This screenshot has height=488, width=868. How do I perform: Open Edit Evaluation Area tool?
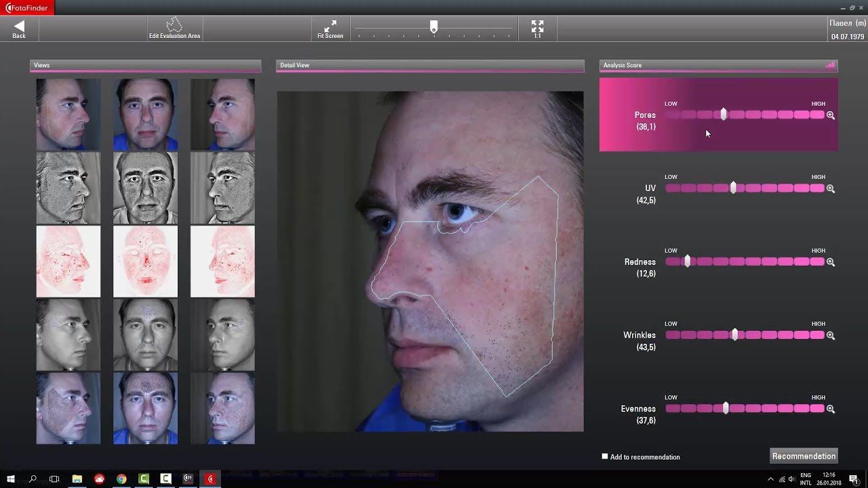[174, 28]
